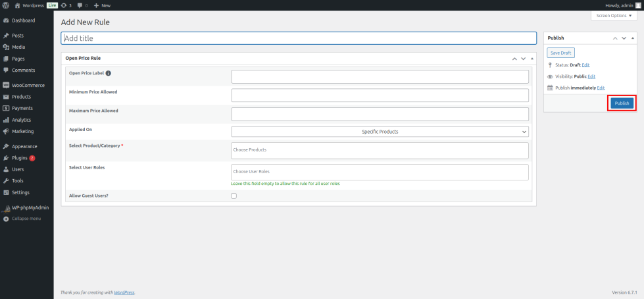Click the Marketing megaphone icon
Image resolution: width=644 pixels, height=299 pixels.
click(x=6, y=131)
